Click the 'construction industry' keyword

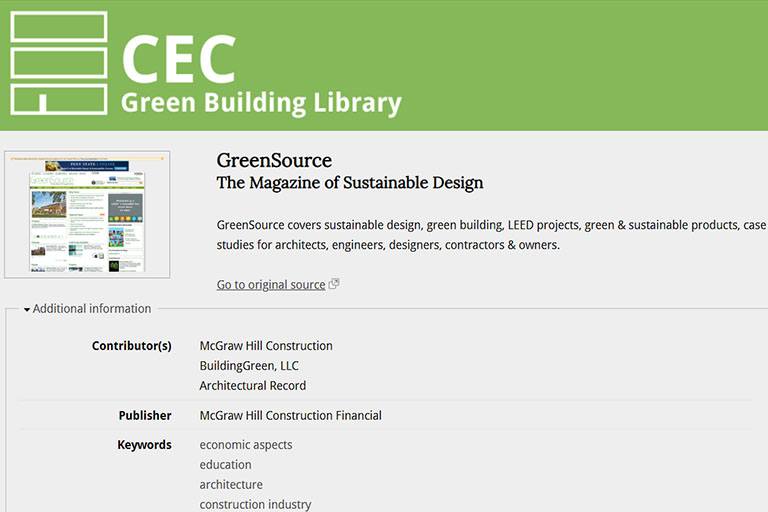coord(255,504)
